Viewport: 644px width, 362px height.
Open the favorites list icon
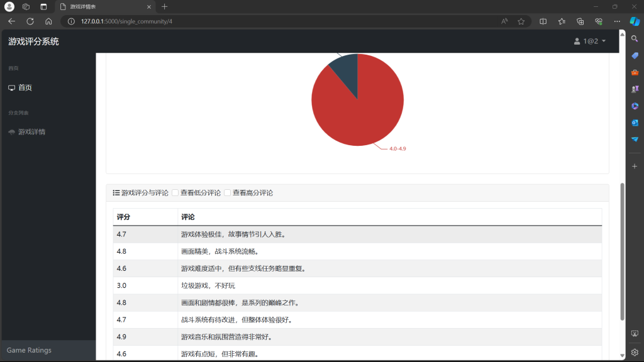click(x=562, y=21)
